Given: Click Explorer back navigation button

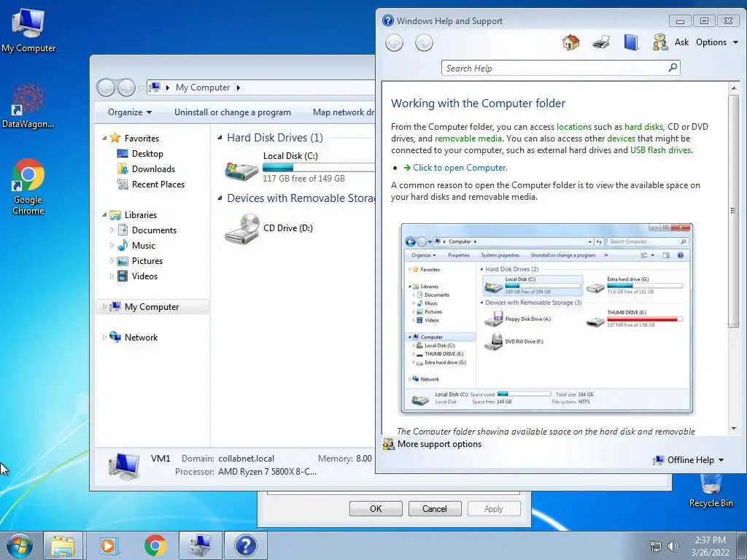Looking at the screenshot, I should click(x=106, y=87).
